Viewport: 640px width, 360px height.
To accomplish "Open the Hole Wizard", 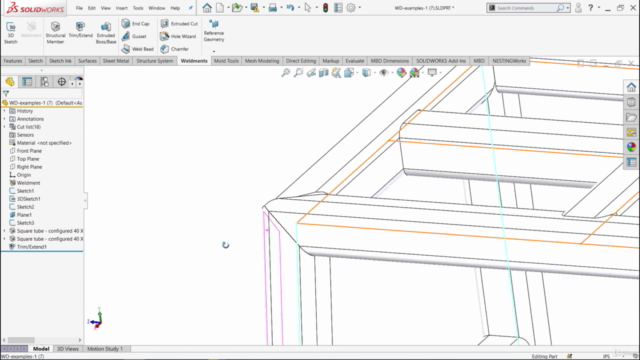I will click(178, 36).
